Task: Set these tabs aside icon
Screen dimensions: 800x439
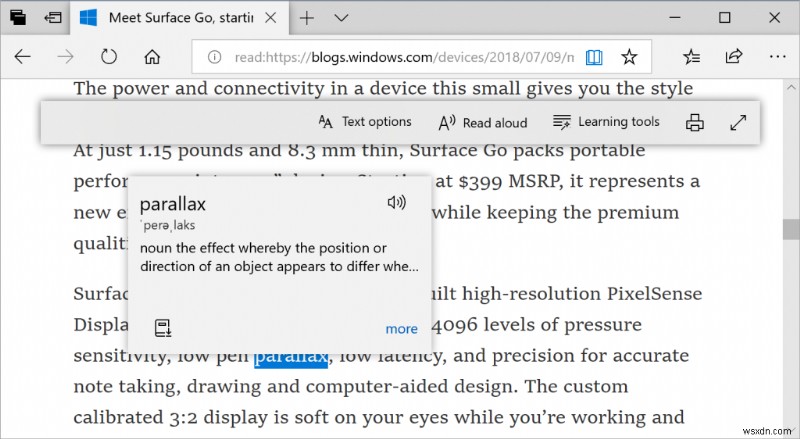Action: coord(53,18)
